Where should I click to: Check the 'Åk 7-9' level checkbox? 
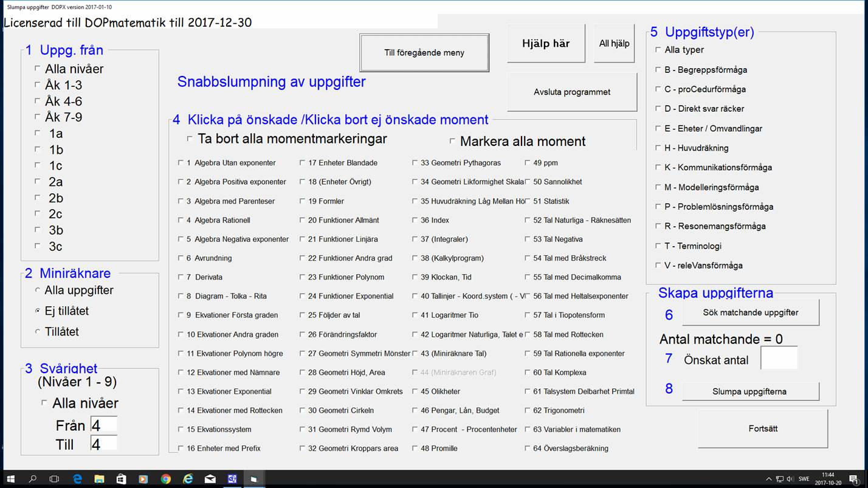(38, 117)
